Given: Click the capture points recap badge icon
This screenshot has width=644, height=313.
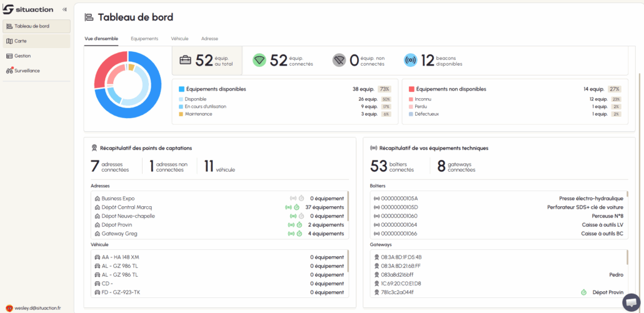Looking at the screenshot, I should 94,147.
